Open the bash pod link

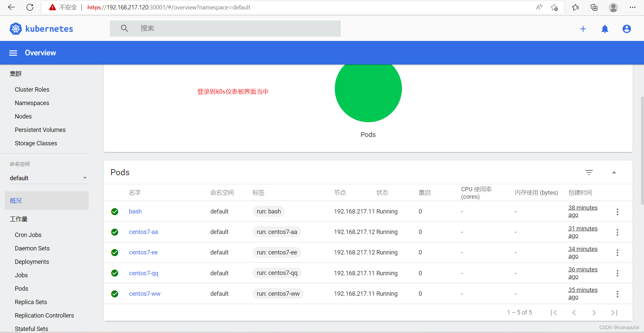click(135, 211)
